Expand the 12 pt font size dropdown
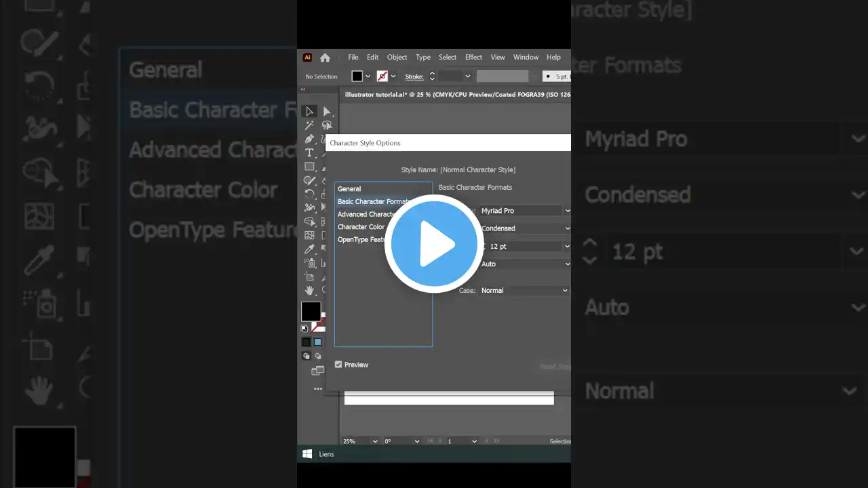 click(x=528, y=246)
